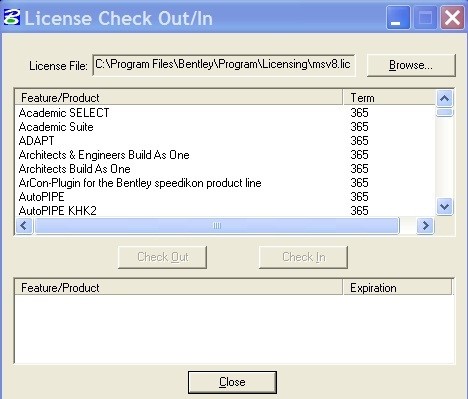Screen dimensions: 468x399
Task: Click the Browse... button
Action: click(x=411, y=65)
